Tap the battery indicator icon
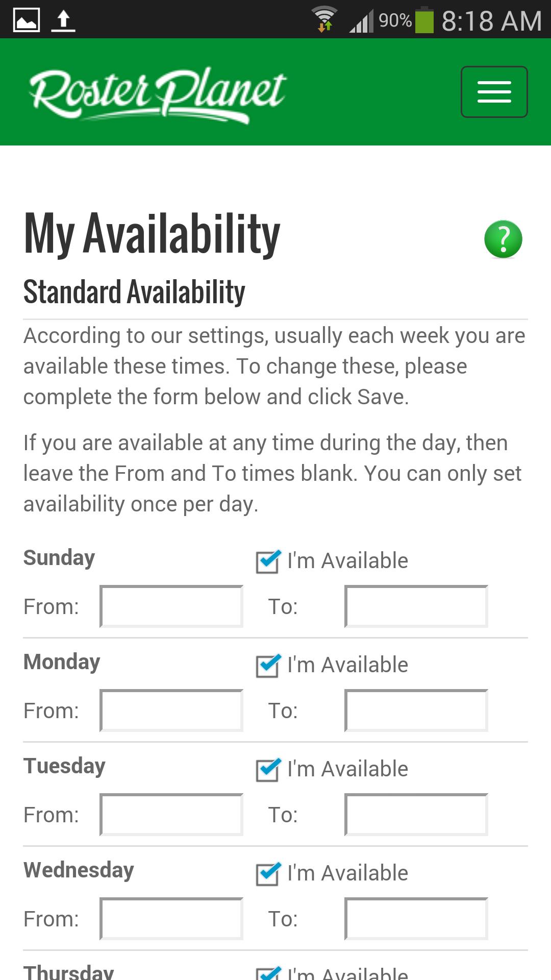The height and width of the screenshot is (980, 551). coord(424,21)
